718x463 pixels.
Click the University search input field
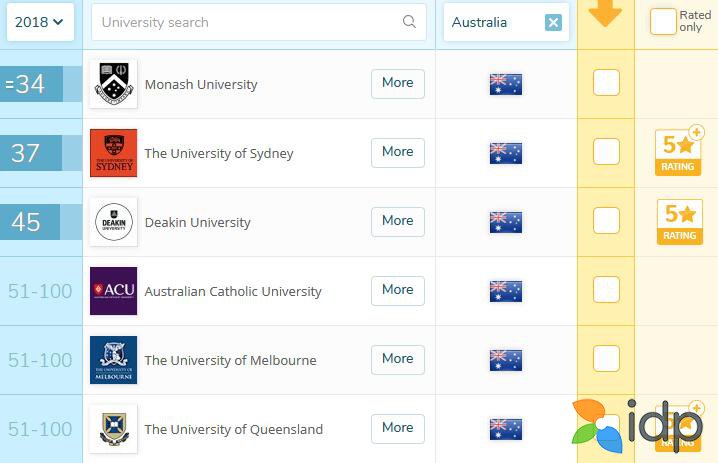245,22
